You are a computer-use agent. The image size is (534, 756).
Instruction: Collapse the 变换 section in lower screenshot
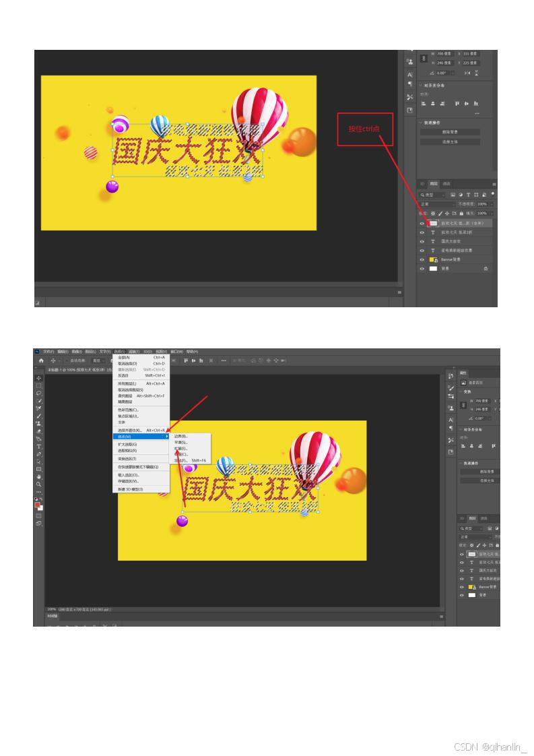(461, 391)
